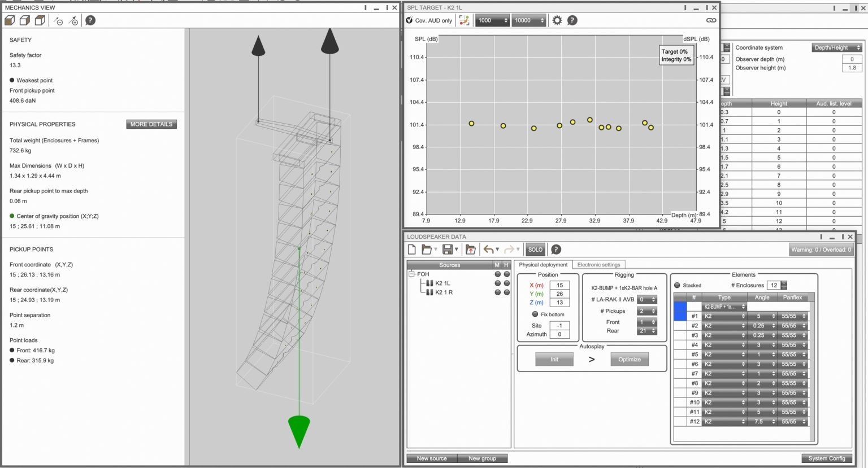Image resolution: width=868 pixels, height=468 pixels.
Task: Click the X (m) position input field
Action: tap(559, 286)
